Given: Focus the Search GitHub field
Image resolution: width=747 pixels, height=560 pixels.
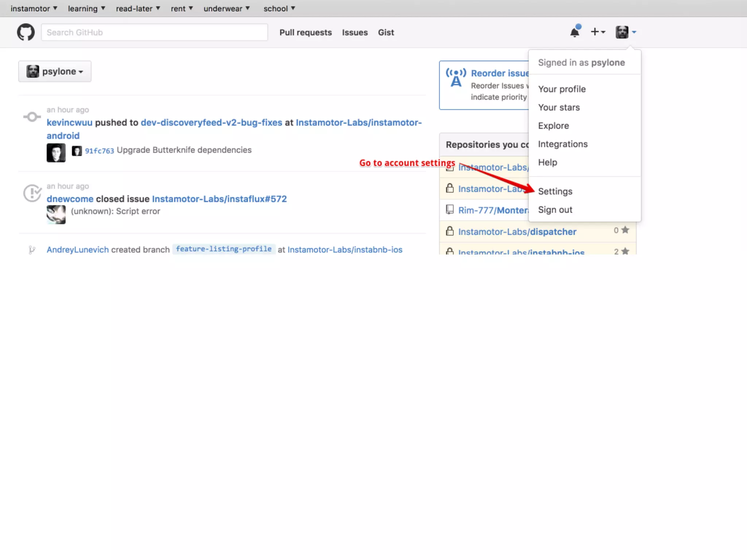Looking at the screenshot, I should click(x=154, y=32).
